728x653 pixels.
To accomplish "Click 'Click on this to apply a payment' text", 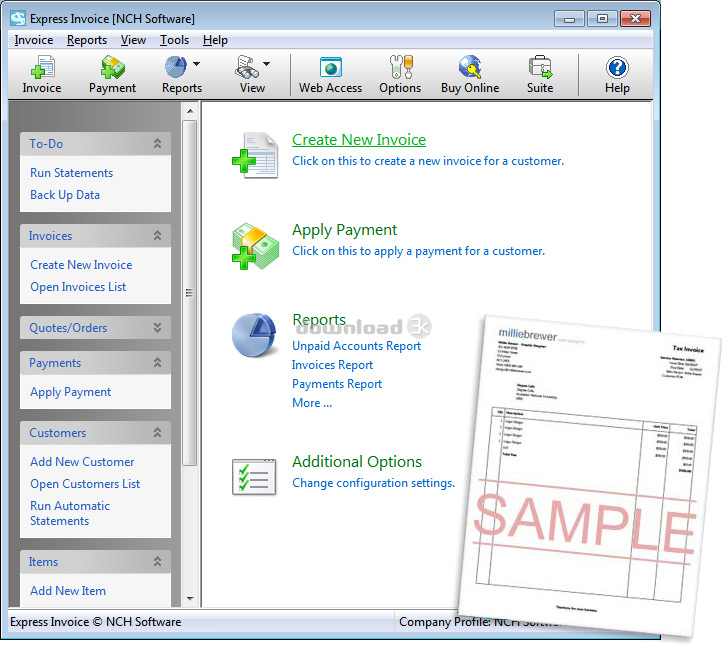I will (418, 251).
